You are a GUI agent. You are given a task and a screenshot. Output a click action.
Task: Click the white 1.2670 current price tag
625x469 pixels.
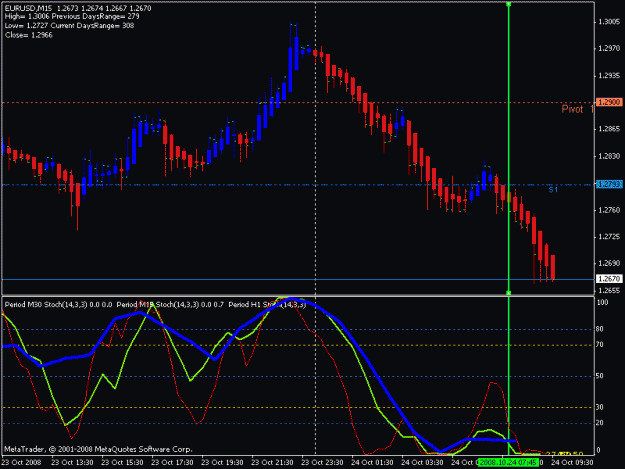609,279
